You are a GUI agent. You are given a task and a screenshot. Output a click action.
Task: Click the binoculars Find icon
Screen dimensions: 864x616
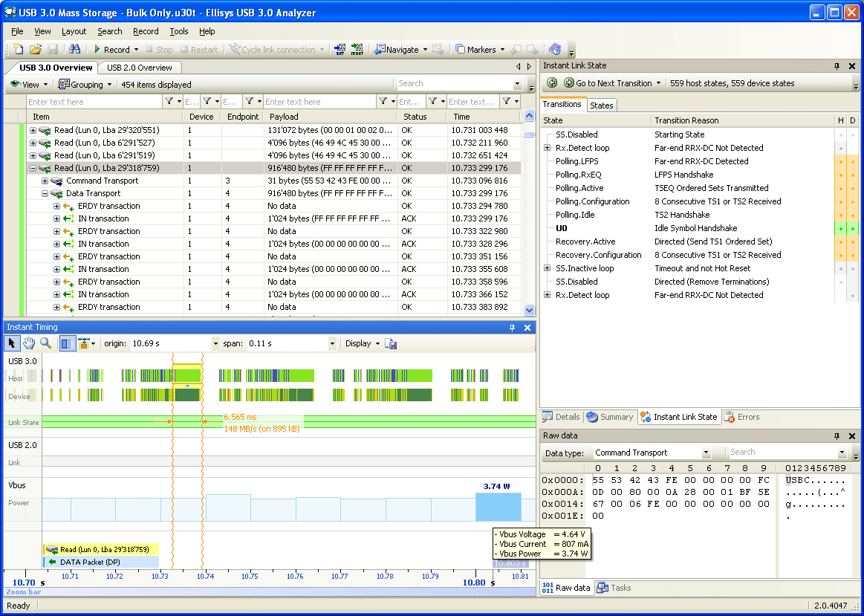coord(74,50)
